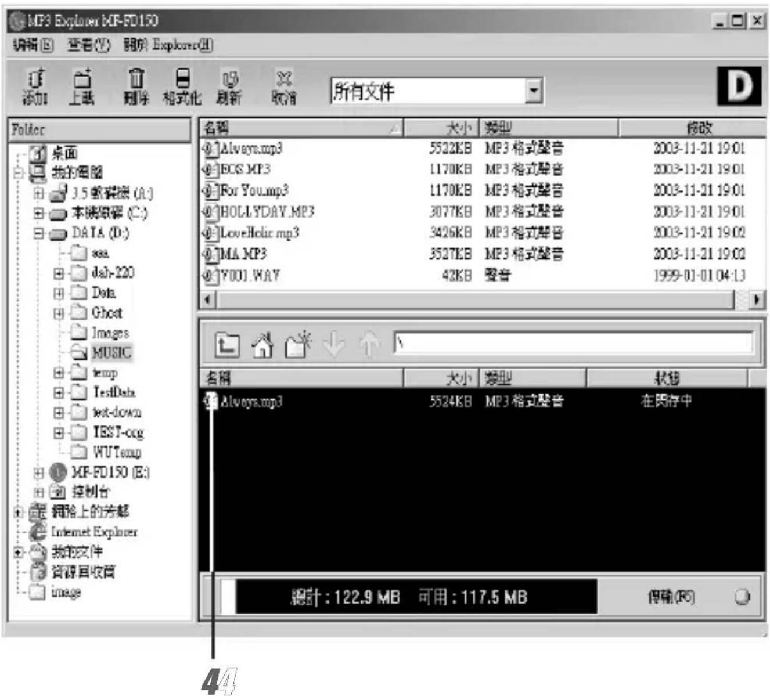This screenshot has height=700, width=770.
Task: Sort upper list by 大小 column header
Action: click(x=441, y=128)
